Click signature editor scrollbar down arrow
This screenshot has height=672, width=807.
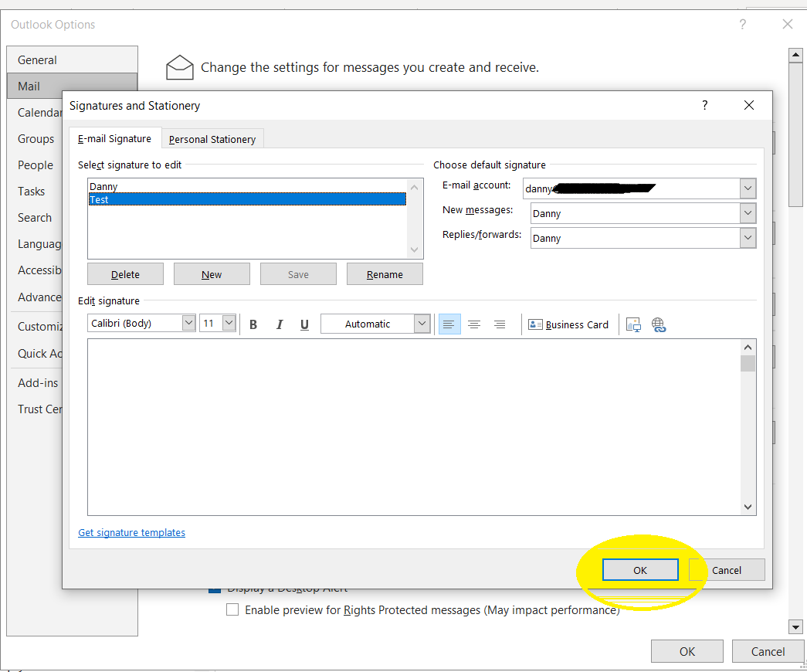[748, 507]
